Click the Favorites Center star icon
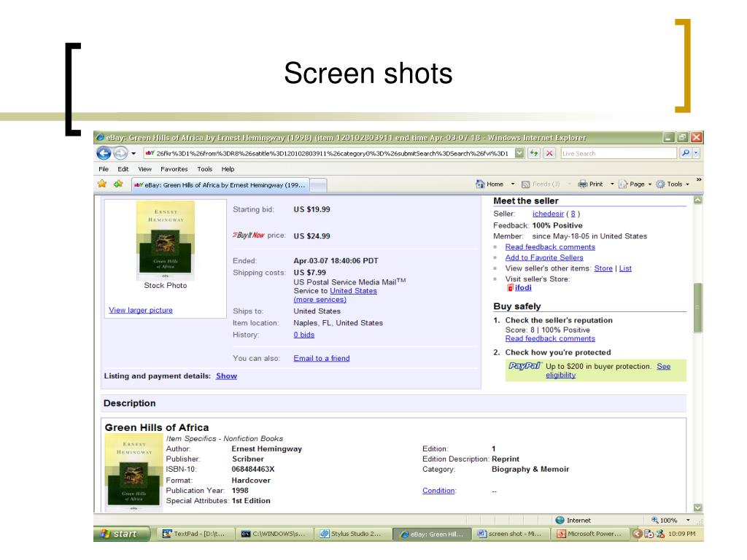The width and height of the screenshot is (747, 560). 102,184
